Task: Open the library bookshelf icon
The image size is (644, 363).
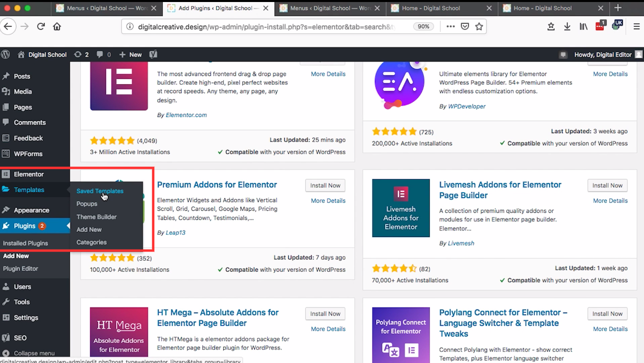Action: pos(584,27)
